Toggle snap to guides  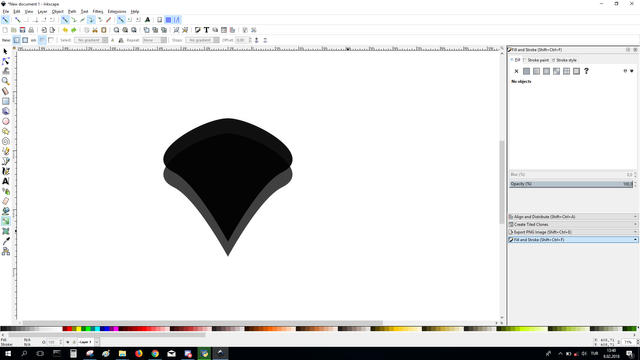pos(177,20)
